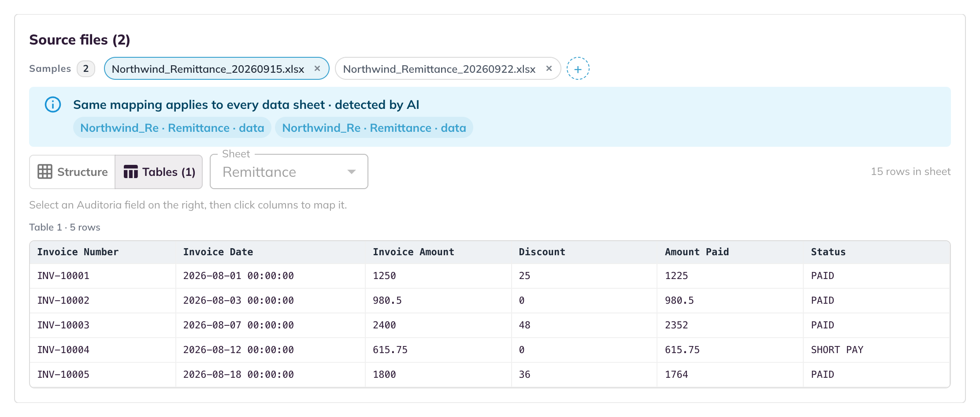Add another sample file with plus icon
Viewport: 980px width, 417px height.
pos(578,68)
